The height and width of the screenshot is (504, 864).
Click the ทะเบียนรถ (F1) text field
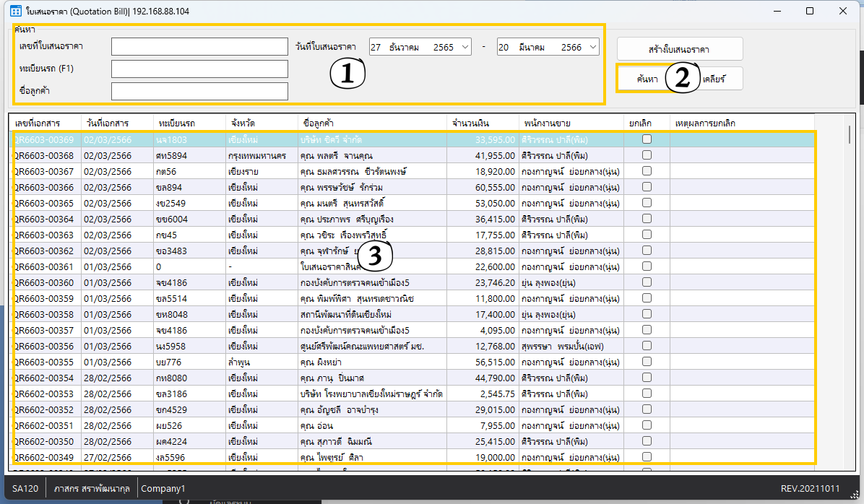[199, 69]
